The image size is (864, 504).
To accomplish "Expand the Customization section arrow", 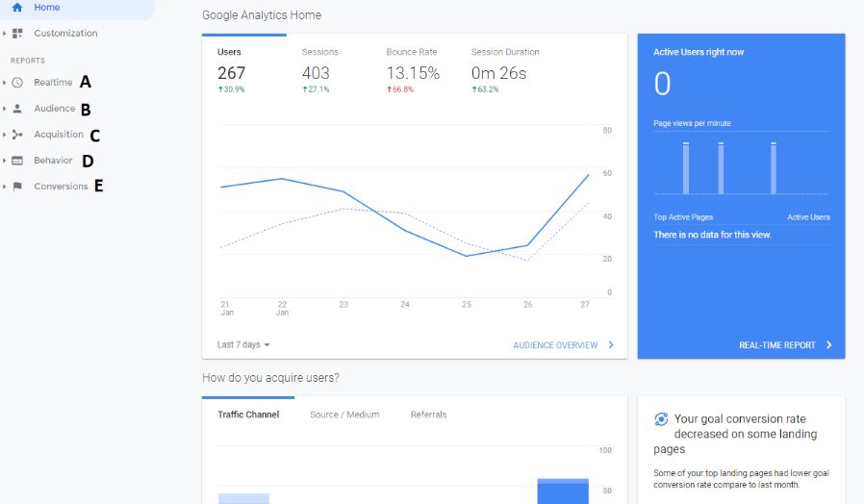I will click(5, 34).
